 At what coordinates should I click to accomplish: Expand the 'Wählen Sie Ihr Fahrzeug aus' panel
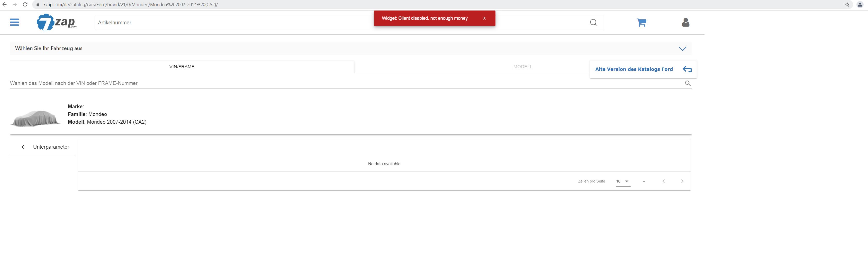(x=682, y=49)
